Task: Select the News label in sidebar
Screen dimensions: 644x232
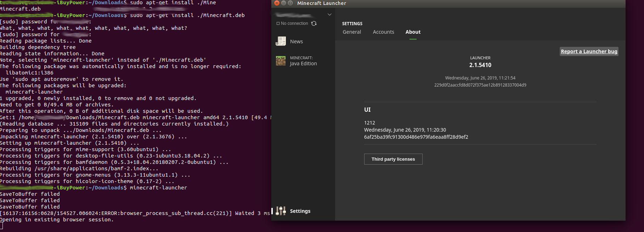Action: [x=296, y=42]
